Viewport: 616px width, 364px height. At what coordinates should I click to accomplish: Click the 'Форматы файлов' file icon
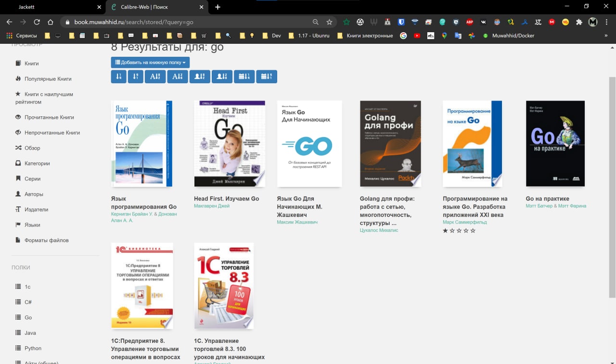point(18,240)
